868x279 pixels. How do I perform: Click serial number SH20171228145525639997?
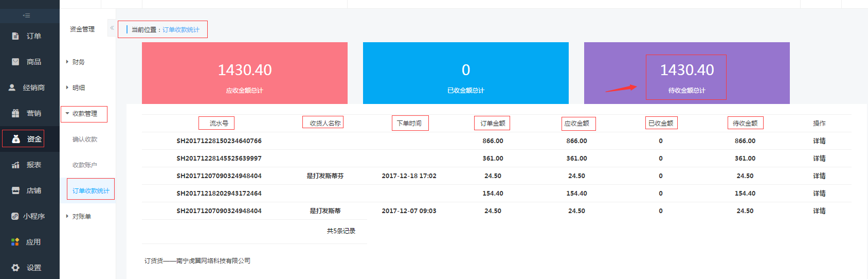[219, 159]
